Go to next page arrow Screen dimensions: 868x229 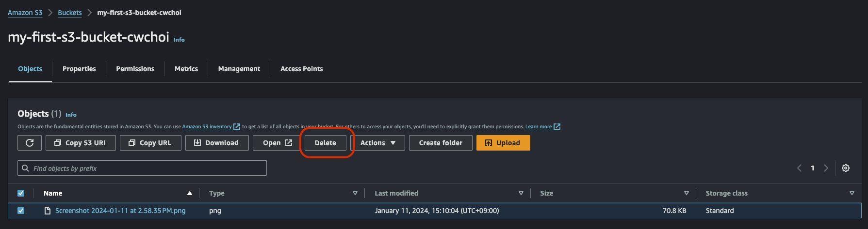pos(826,168)
